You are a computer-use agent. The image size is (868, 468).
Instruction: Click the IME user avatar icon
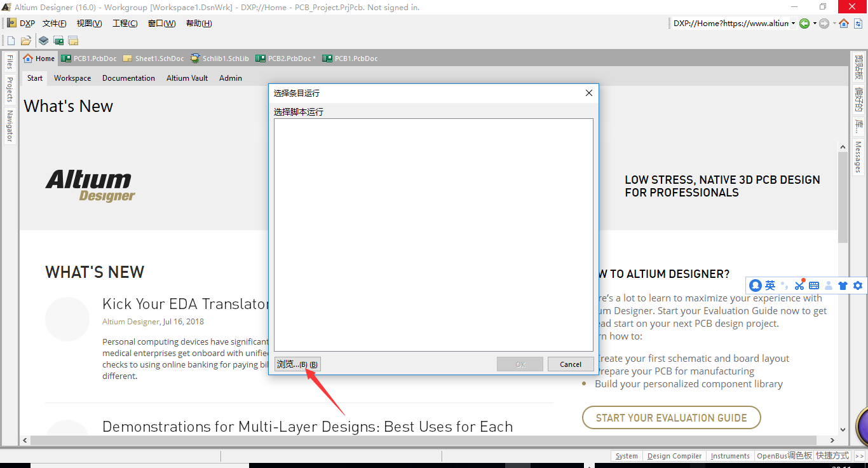click(x=756, y=286)
